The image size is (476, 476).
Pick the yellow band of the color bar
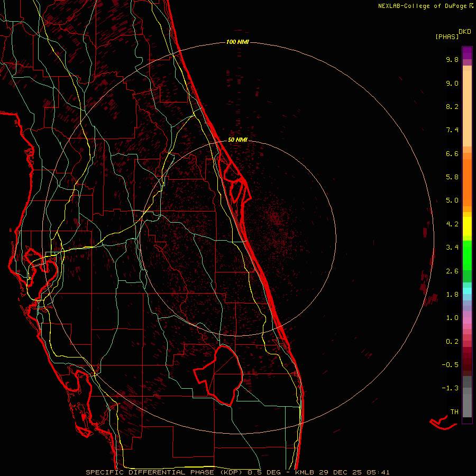(467, 226)
